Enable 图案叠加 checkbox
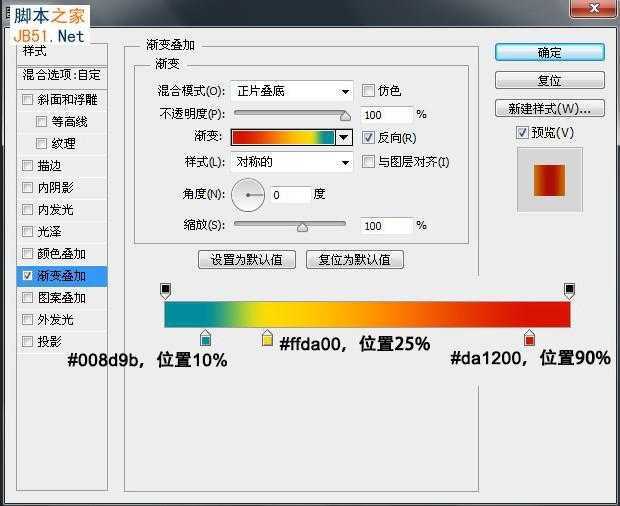The width and height of the screenshot is (620, 506). pyautogui.click(x=27, y=297)
